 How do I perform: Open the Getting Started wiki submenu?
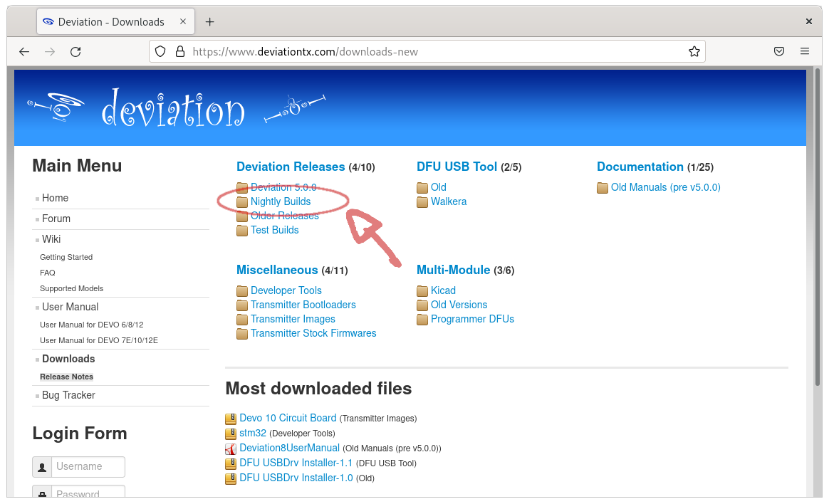[66, 257]
